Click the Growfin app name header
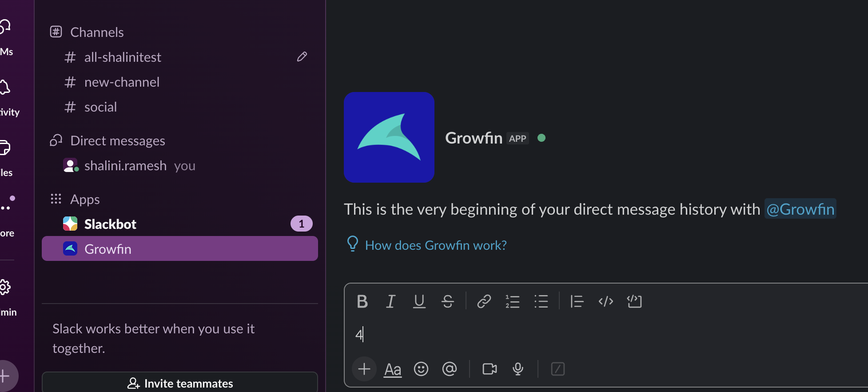 [x=474, y=138]
